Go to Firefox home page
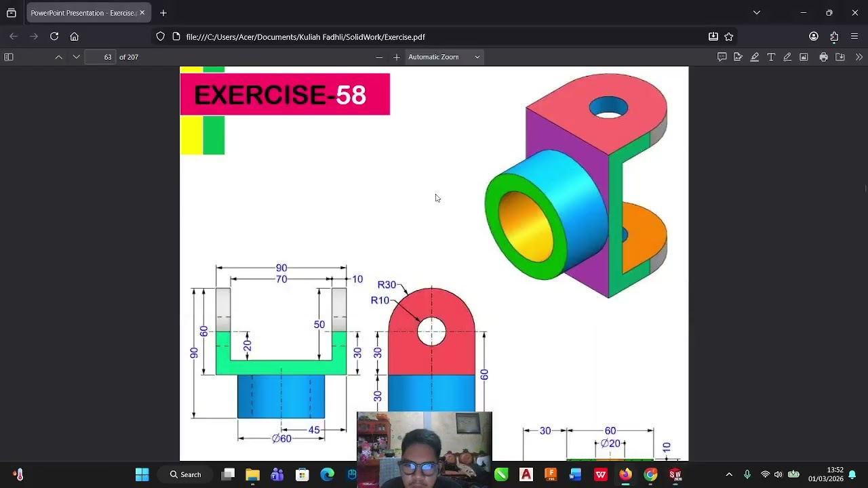The image size is (868, 488). click(x=75, y=37)
